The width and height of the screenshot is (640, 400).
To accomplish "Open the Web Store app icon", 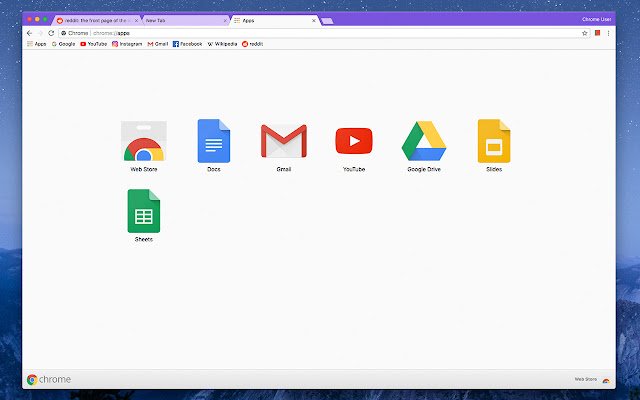I will click(144, 141).
